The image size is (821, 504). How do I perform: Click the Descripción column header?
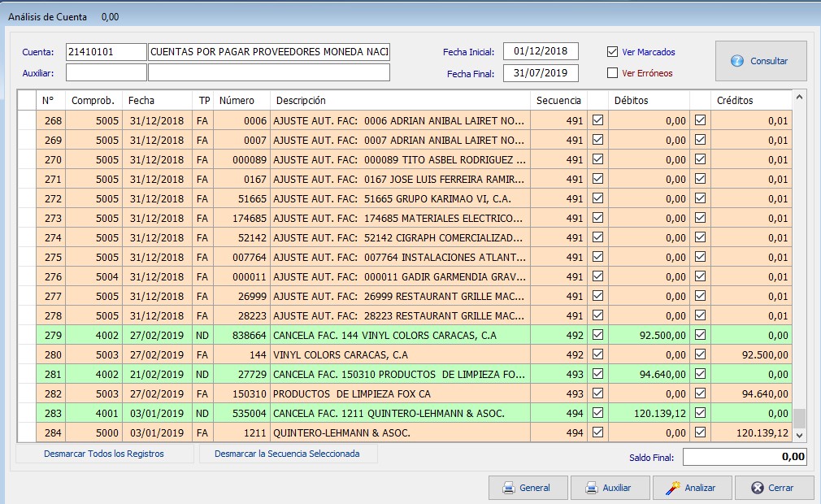point(400,101)
